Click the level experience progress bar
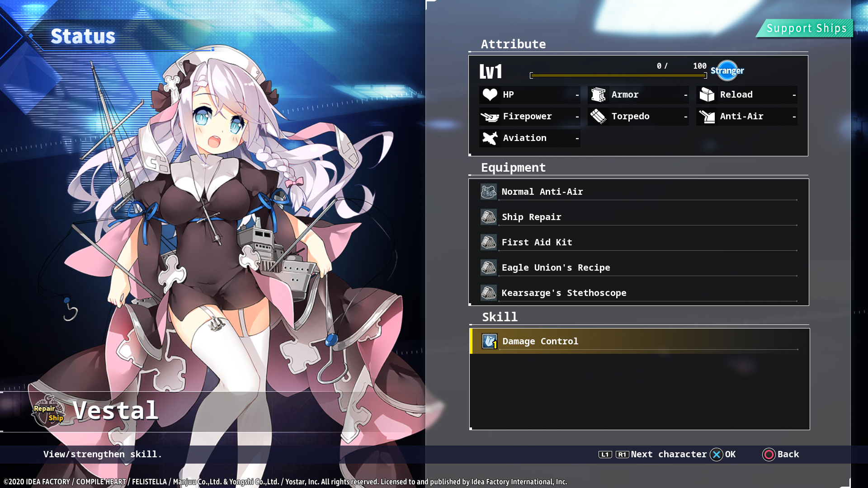 618,75
